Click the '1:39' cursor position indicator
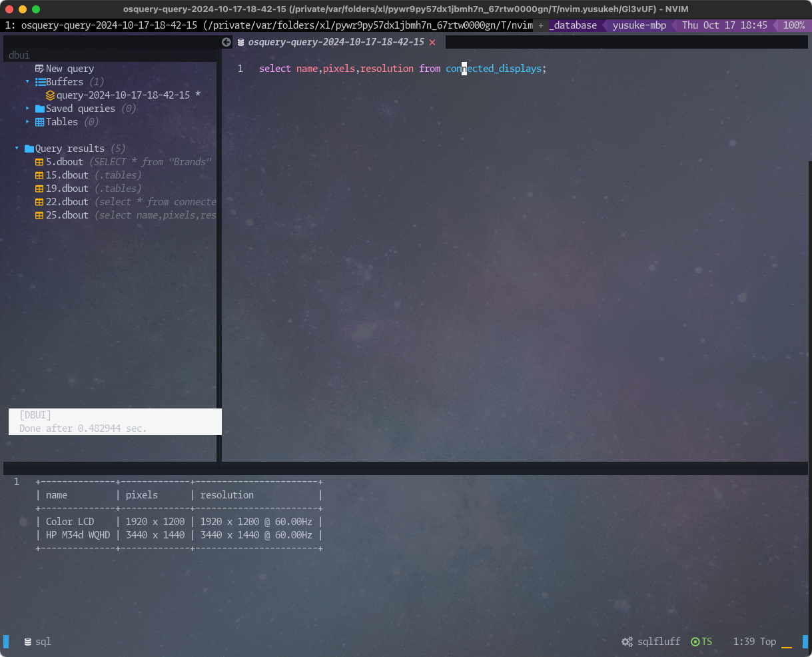The image size is (812, 657). (744, 642)
